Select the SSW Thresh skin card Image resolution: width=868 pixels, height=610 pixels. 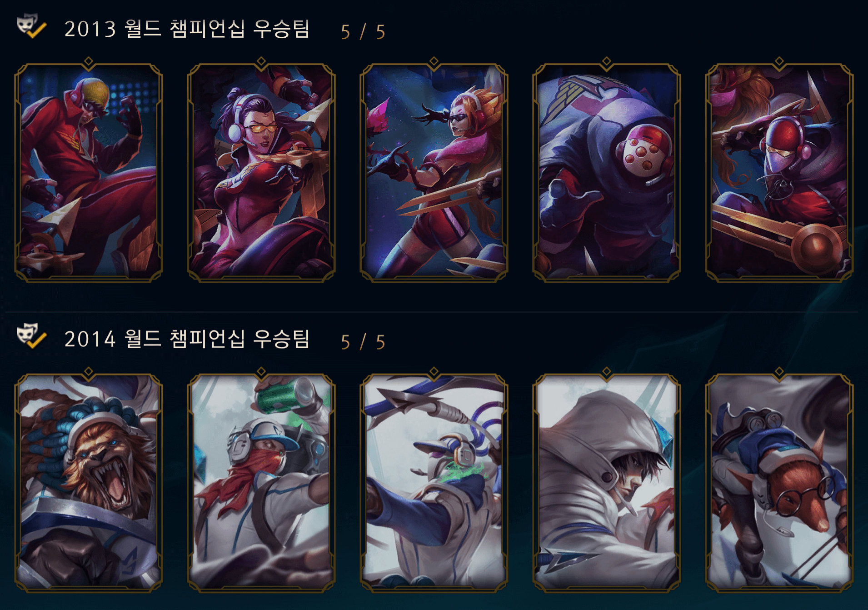[x=434, y=483]
